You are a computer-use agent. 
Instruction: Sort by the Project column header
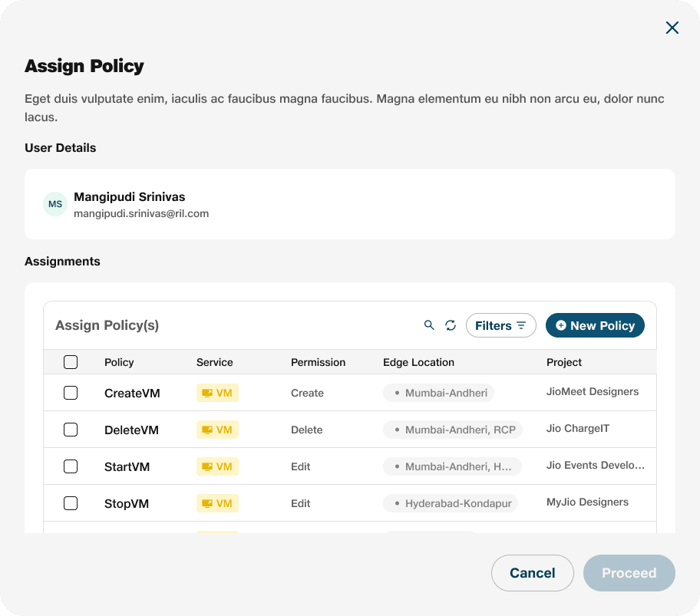pyautogui.click(x=564, y=362)
